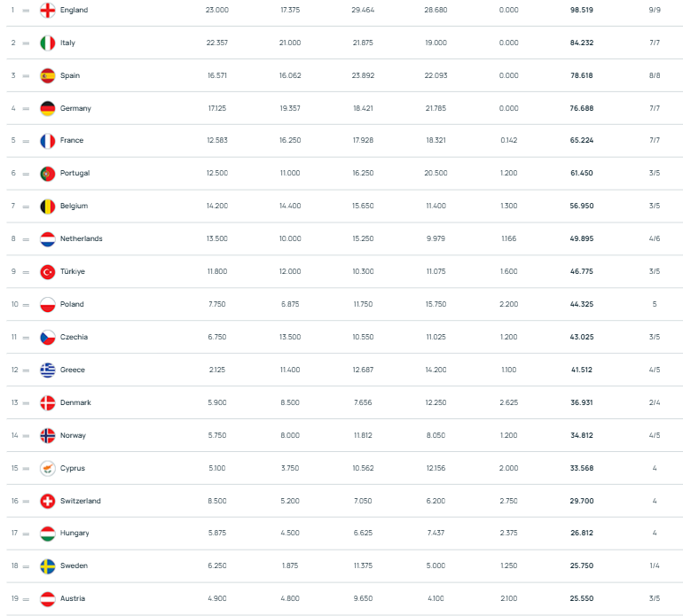Open the France country link

pos(72,140)
